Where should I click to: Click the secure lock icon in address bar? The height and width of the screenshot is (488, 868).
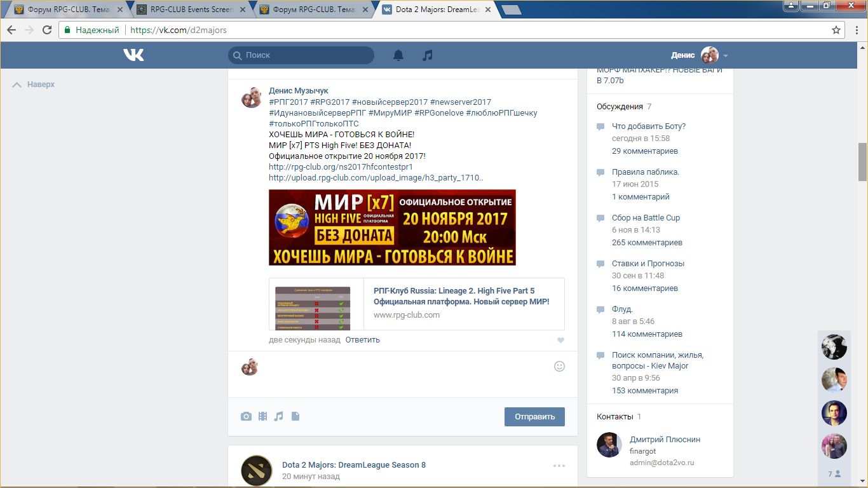(68, 30)
